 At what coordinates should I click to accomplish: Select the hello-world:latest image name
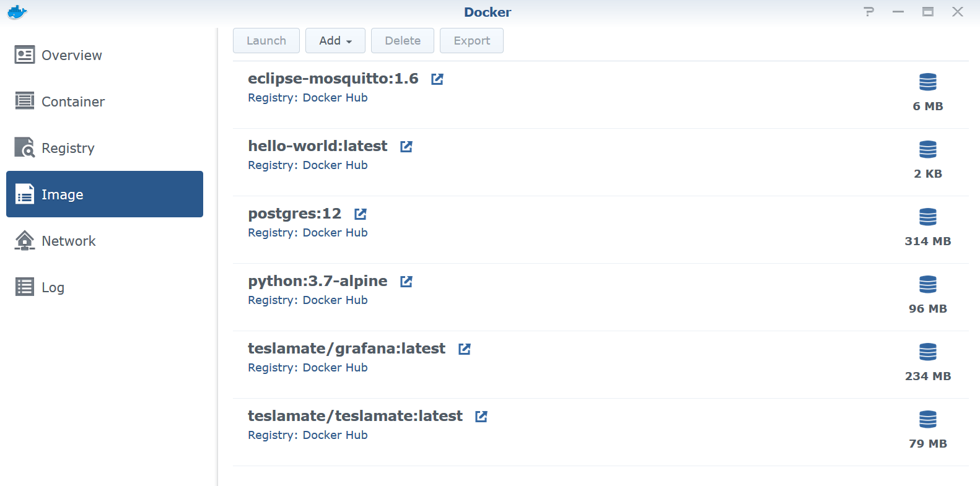pos(318,146)
